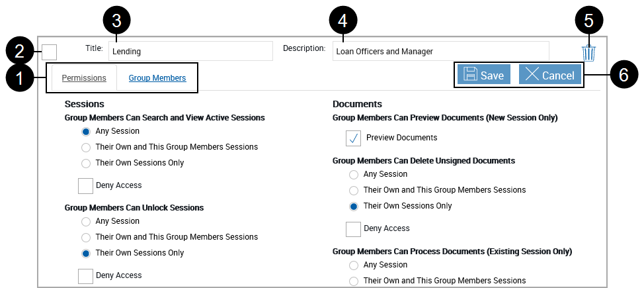Select Any Session under Process Documents
This screenshot has width=644, height=288.
(x=354, y=265)
